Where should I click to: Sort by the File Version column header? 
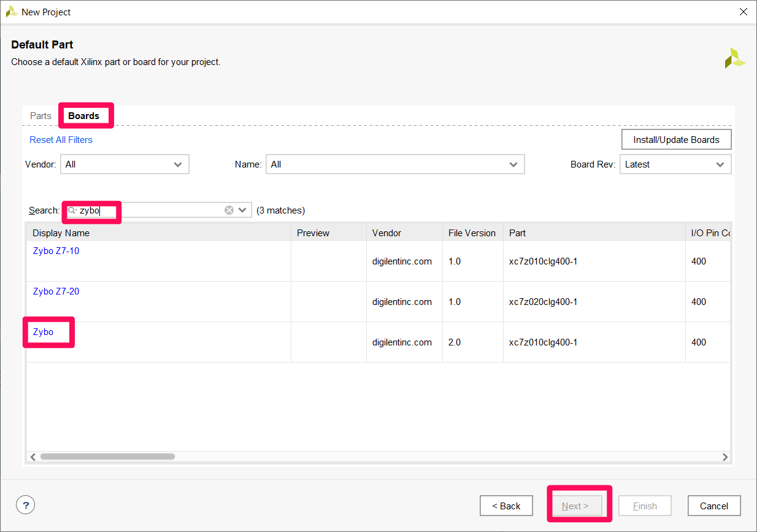point(473,233)
